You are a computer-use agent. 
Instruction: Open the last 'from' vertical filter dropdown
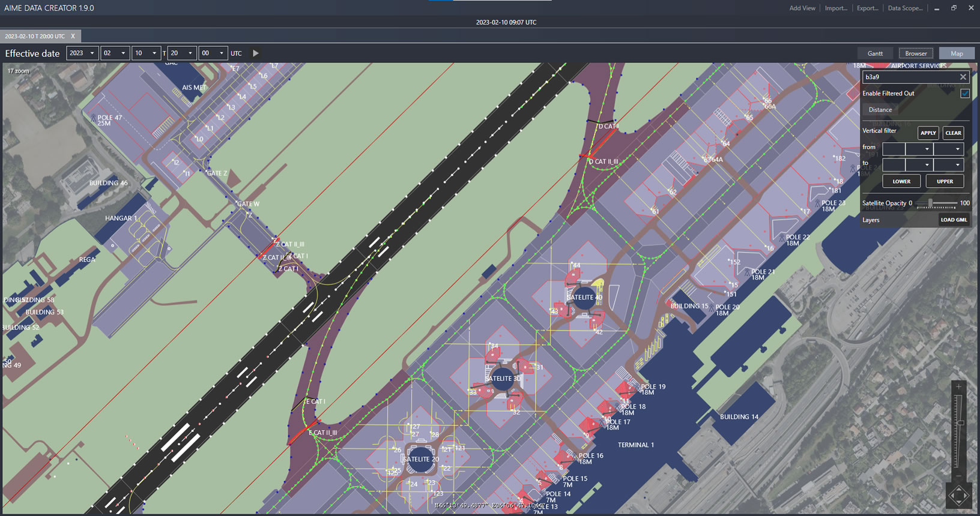click(949, 149)
